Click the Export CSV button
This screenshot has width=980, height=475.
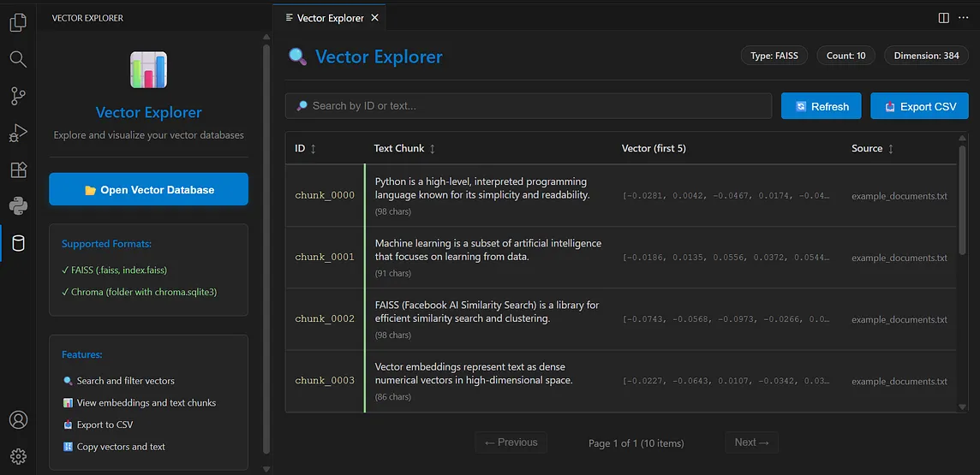pyautogui.click(x=919, y=106)
